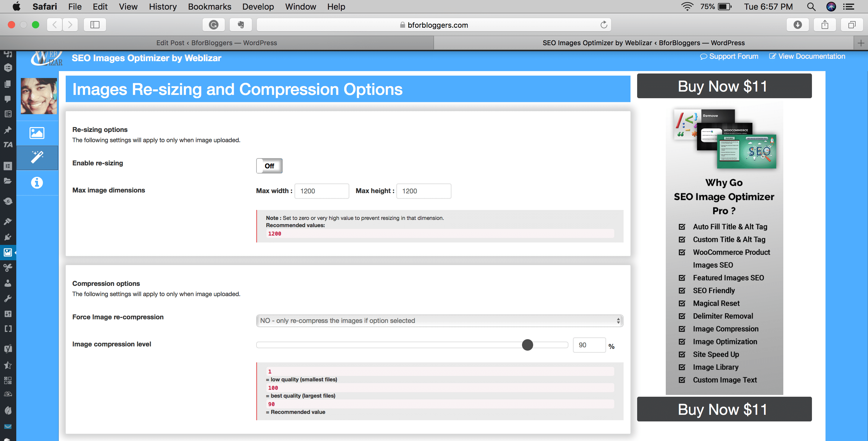This screenshot has width=868, height=441.
Task: Open the open-folder icon in WordPress sidebar
Action: point(8,181)
